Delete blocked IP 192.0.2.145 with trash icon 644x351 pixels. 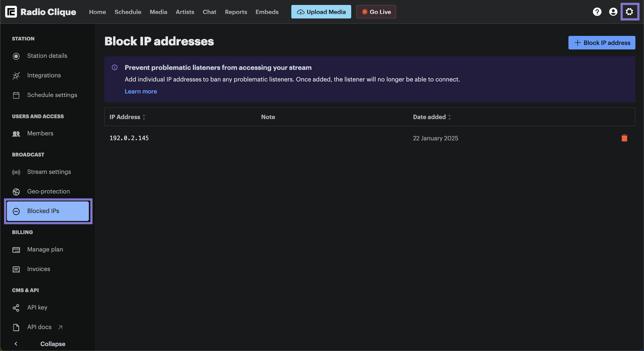click(x=624, y=138)
